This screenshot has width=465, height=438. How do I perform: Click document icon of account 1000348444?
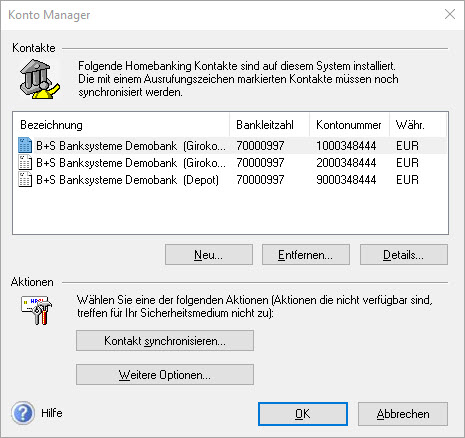click(x=25, y=145)
